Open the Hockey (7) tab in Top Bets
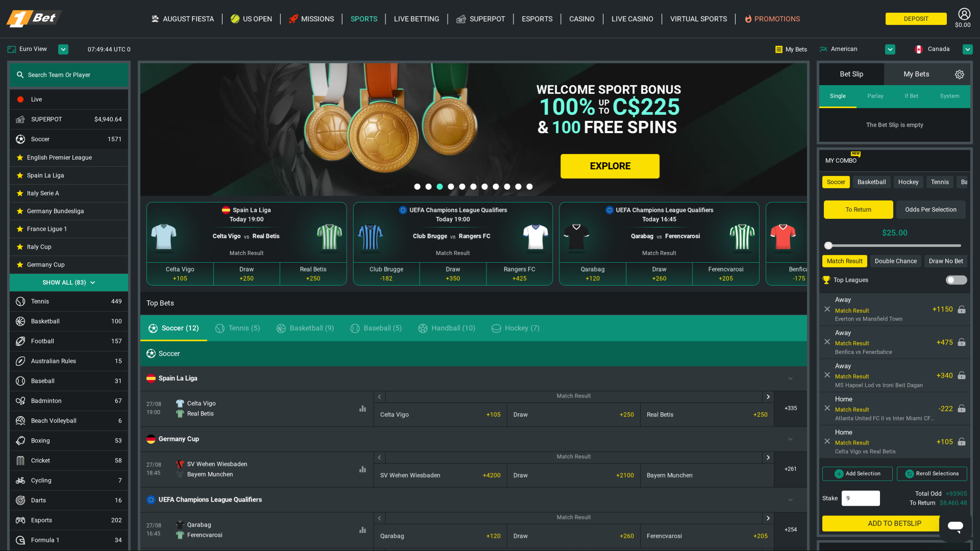The width and height of the screenshot is (980, 551). (516, 328)
